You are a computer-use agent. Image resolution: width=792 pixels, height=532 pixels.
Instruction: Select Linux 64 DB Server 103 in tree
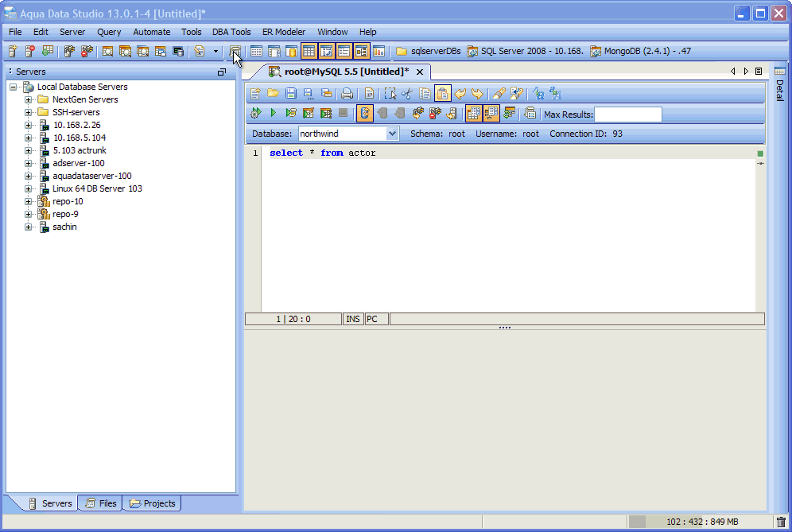click(x=97, y=188)
